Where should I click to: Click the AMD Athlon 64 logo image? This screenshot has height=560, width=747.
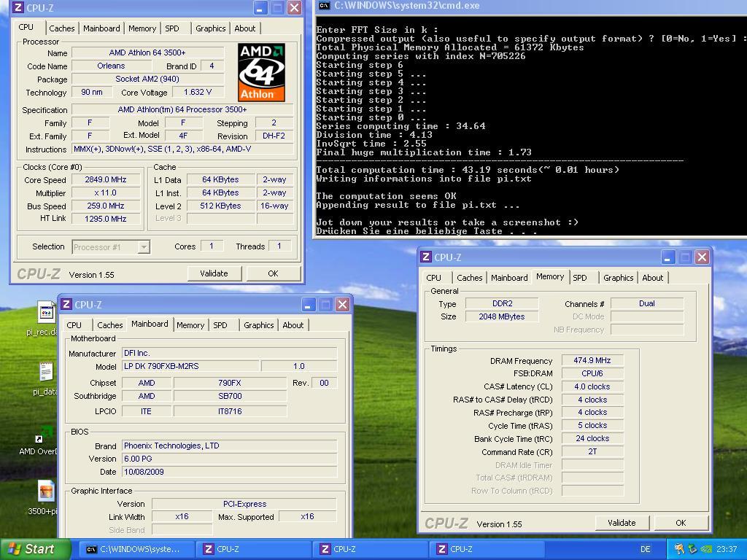tap(262, 72)
